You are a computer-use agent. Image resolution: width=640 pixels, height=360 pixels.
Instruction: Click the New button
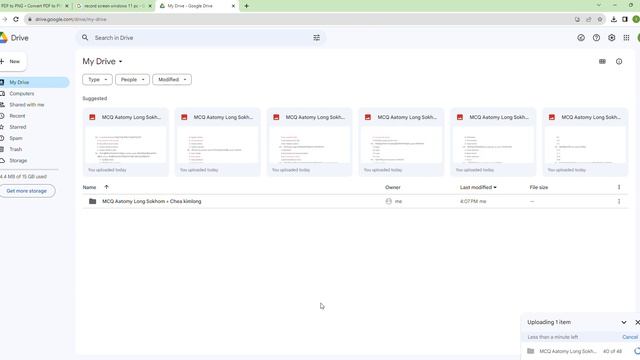(12, 62)
